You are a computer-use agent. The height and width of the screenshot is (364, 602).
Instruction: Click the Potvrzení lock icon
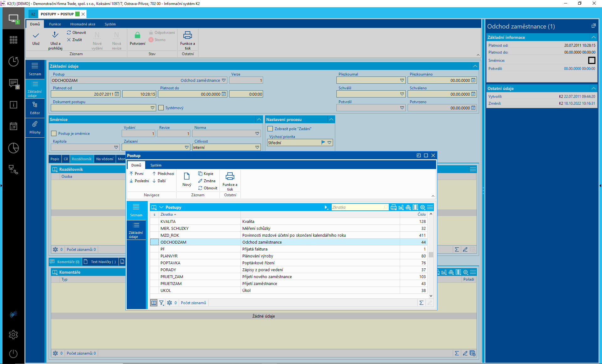(x=137, y=35)
